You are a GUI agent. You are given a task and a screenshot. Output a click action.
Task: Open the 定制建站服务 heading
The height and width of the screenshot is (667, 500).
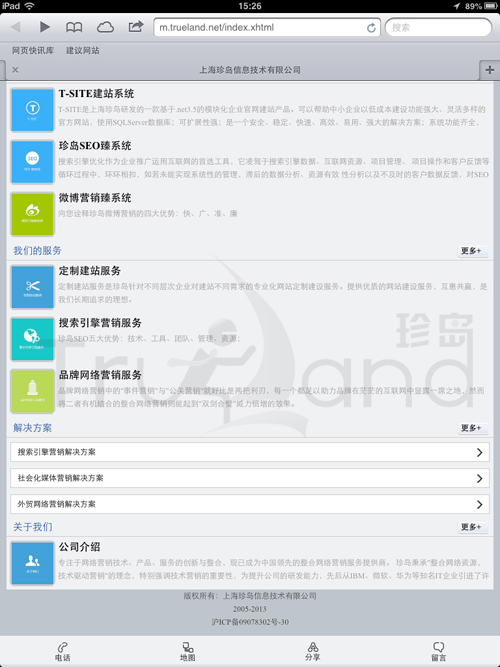90,271
